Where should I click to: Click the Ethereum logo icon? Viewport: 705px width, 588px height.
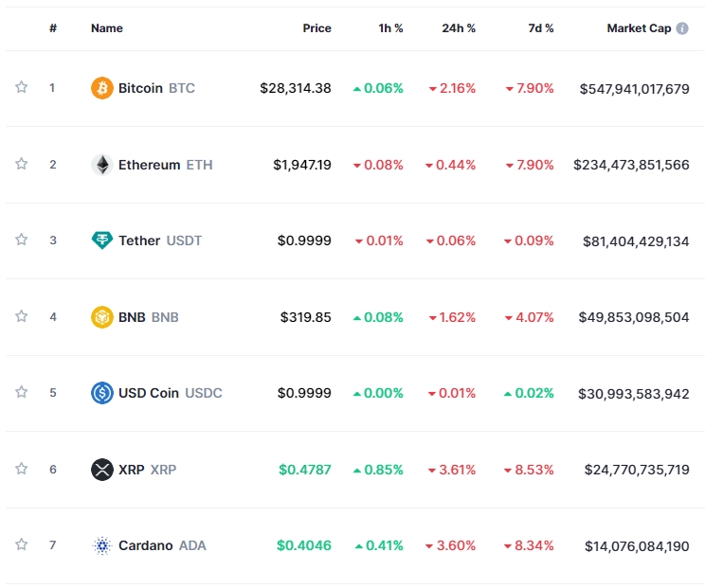(x=101, y=165)
